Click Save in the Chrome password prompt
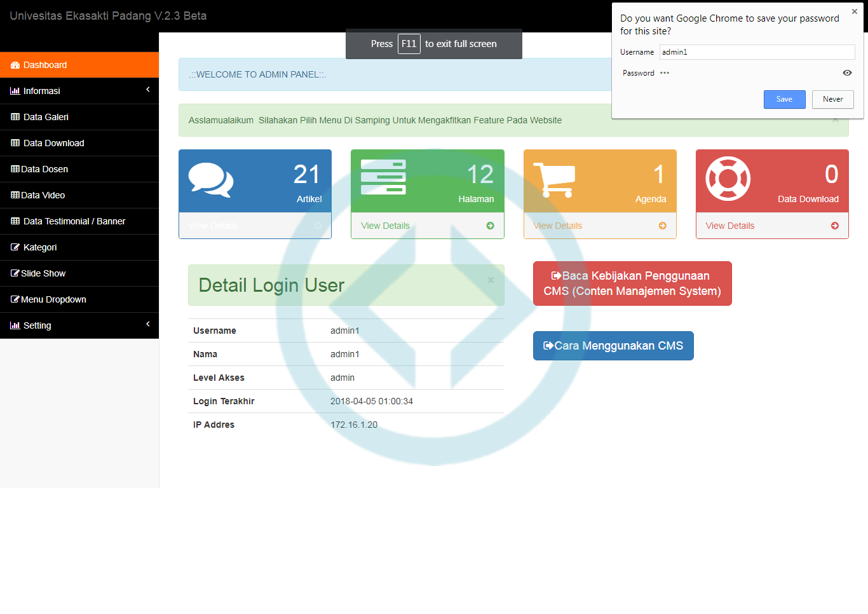 click(x=784, y=99)
